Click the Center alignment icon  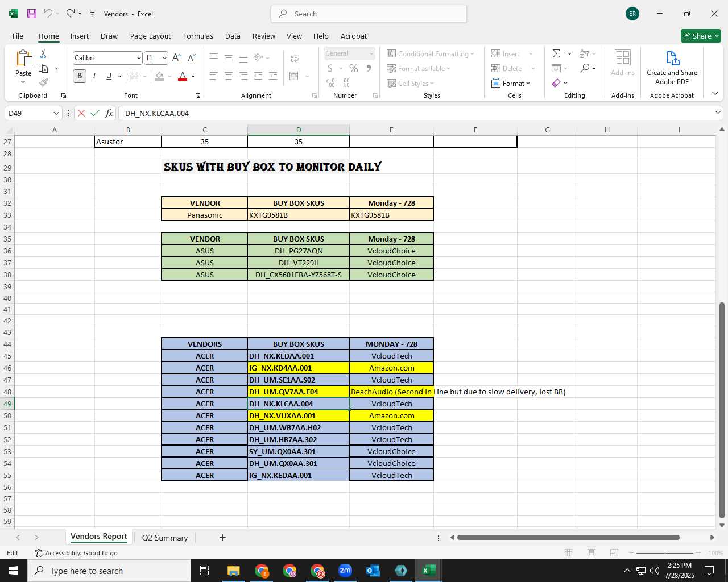point(229,76)
